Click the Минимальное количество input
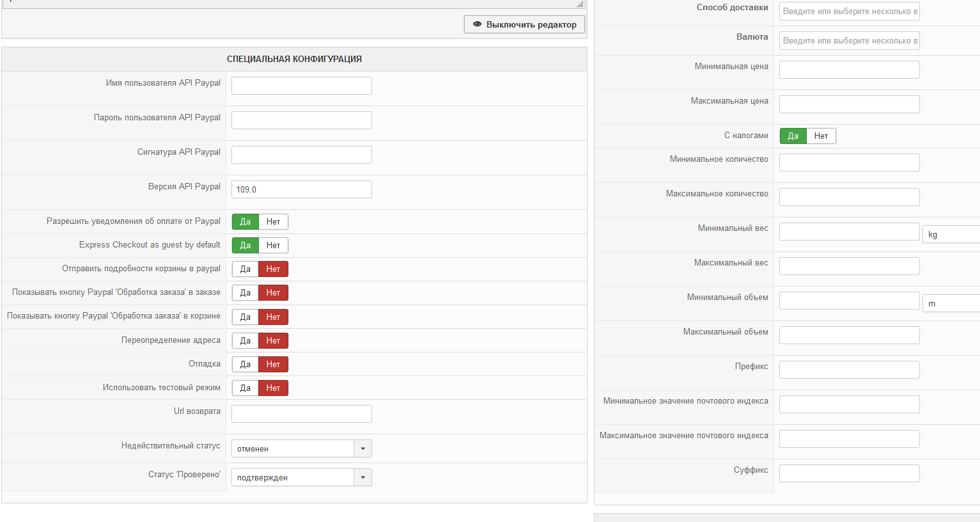The image size is (980, 522). pyautogui.click(x=850, y=162)
